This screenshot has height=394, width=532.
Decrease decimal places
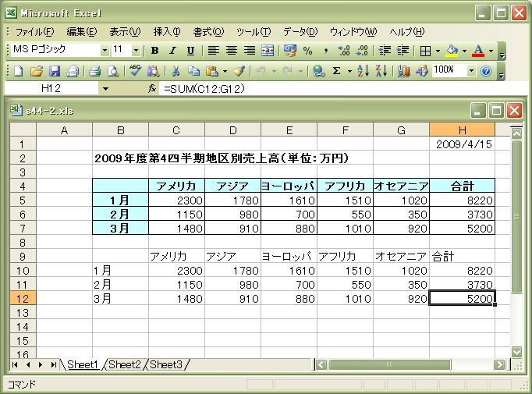click(362, 51)
